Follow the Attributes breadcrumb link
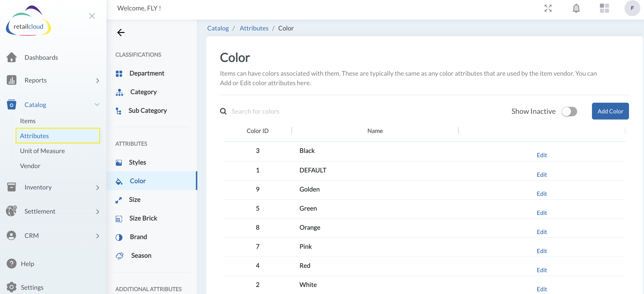 (254, 28)
